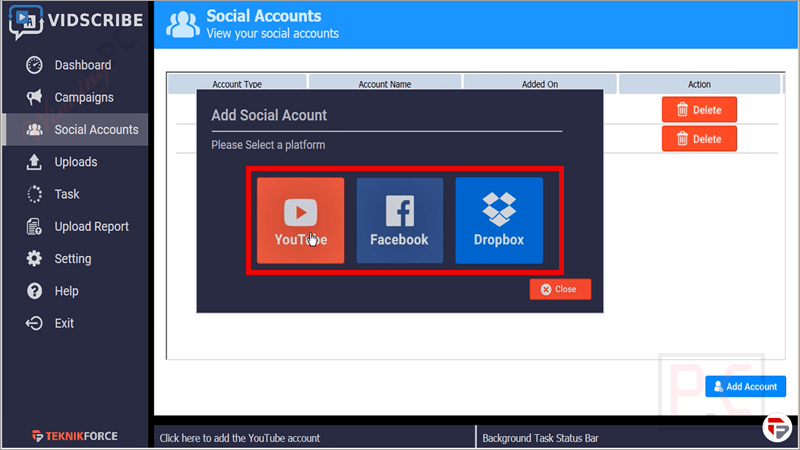The width and height of the screenshot is (800, 450).
Task: Click the Social Accounts people icon in sidebar
Action: [x=34, y=130]
